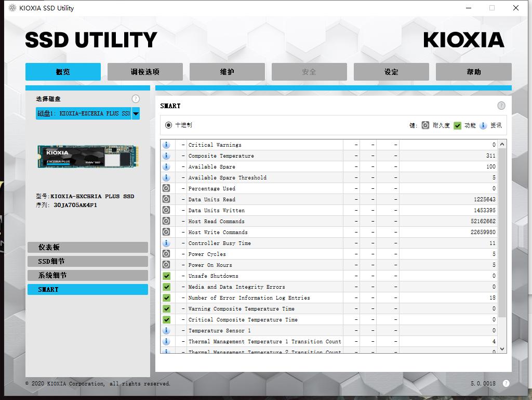Click the help icon next to 选择磁盘
Image resolution: width=532 pixels, height=400 pixels.
click(136, 99)
